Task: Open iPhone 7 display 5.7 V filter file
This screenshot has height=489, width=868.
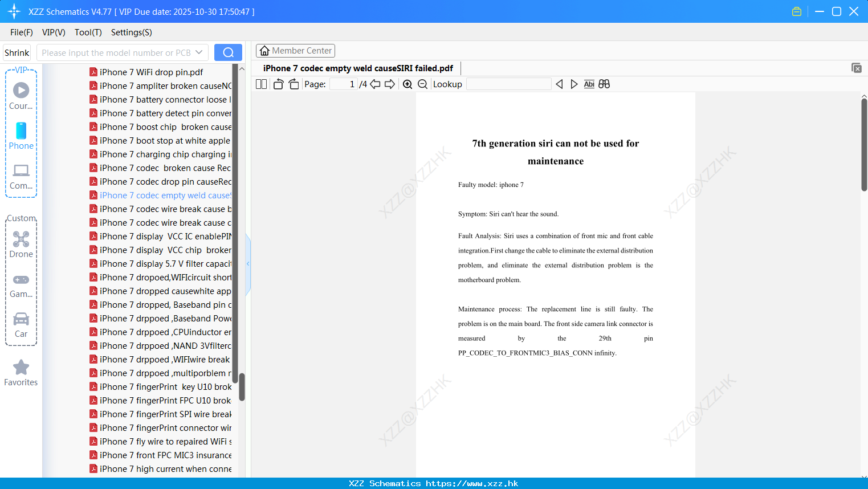Action: point(160,264)
